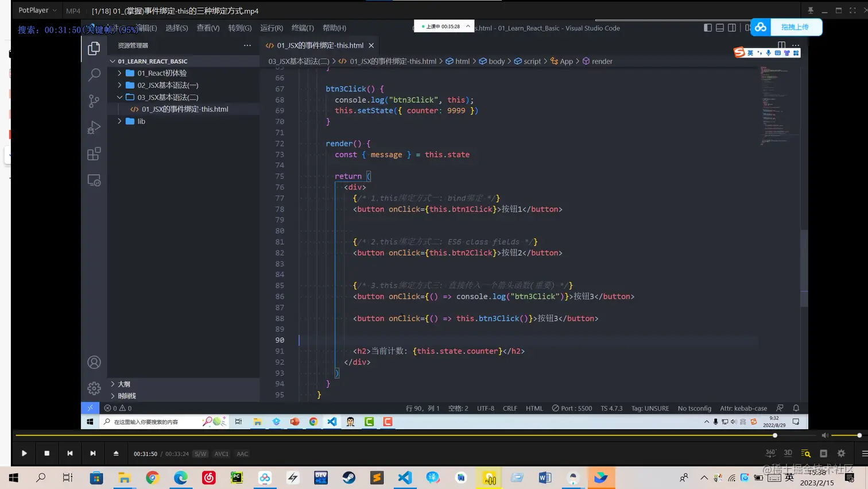Viewport: 868px width, 489px height.
Task: Click the UTF-8 encoding status item
Action: point(486,408)
